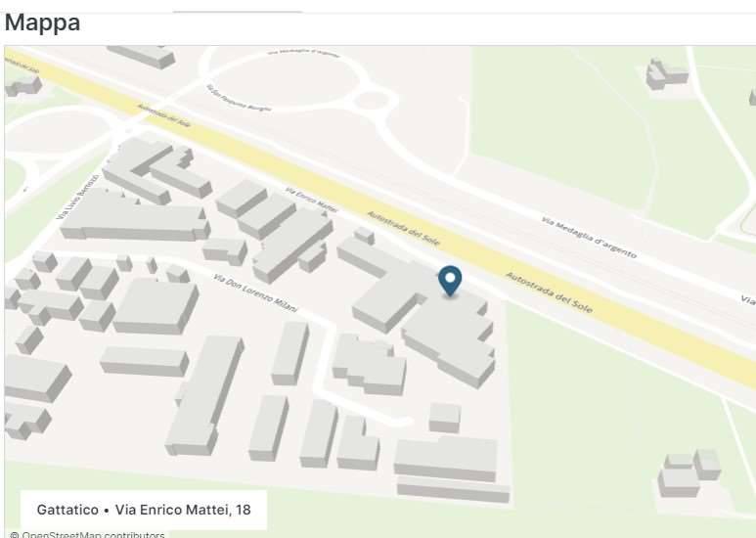Image resolution: width=756 pixels, height=538 pixels.
Task: Select the Gattatico Via Enrico Mattei address label
Action: click(144, 510)
